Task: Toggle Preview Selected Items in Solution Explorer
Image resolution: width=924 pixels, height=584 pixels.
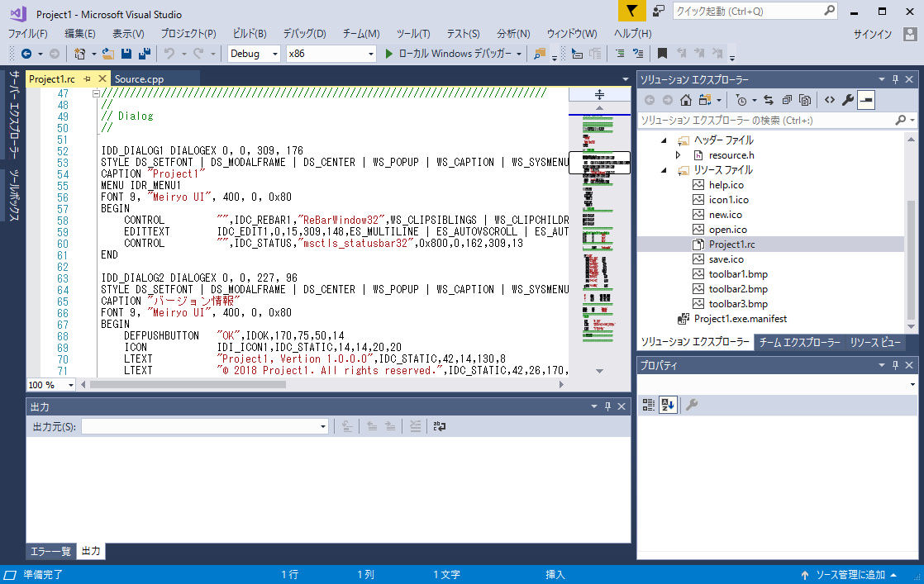Action: click(865, 100)
